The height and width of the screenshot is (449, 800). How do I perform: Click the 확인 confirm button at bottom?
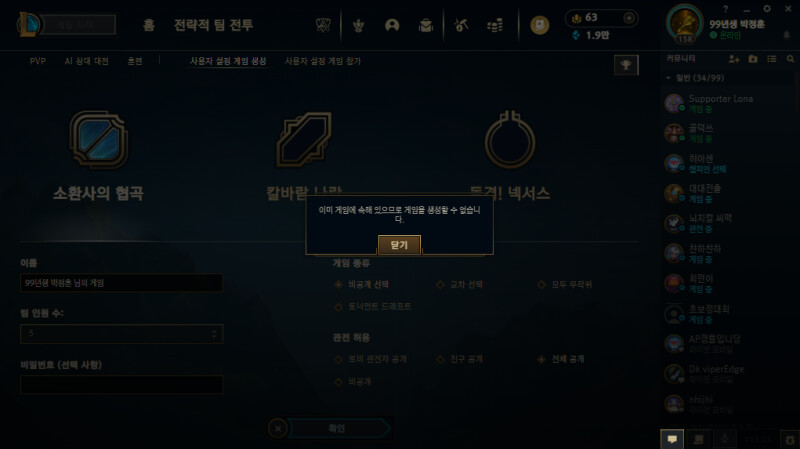[x=337, y=429]
